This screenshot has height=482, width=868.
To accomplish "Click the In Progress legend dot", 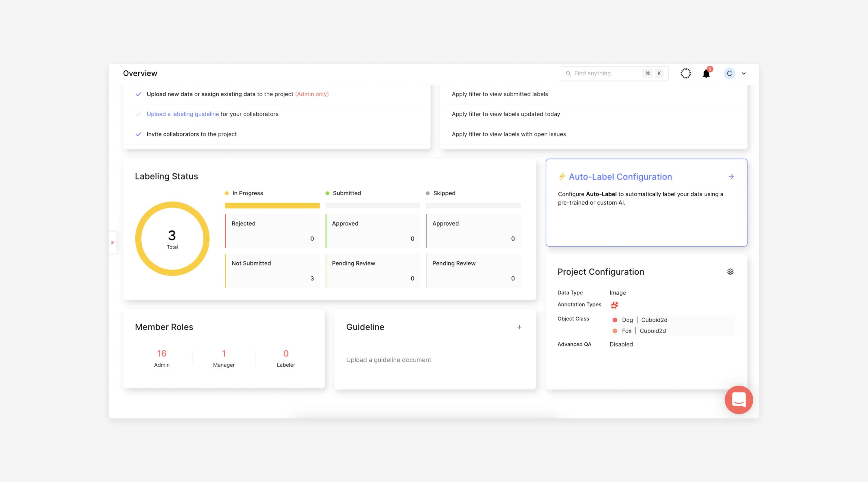I will pos(227,193).
